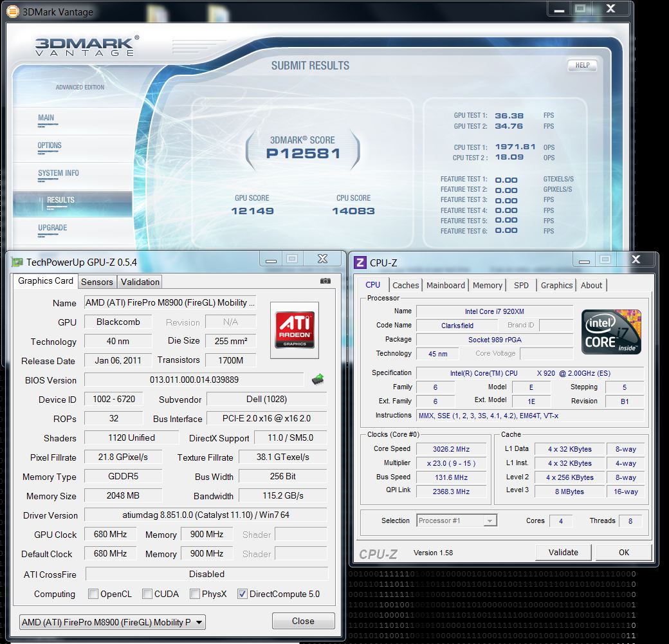The width and height of the screenshot is (669, 644).
Task: Minimize the 3DMark Vantage window
Action: point(559,10)
